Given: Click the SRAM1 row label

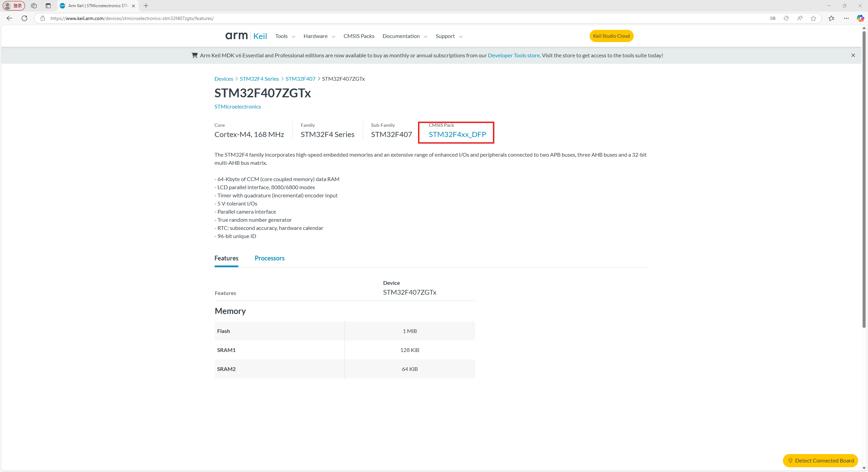Looking at the screenshot, I should pos(226,350).
